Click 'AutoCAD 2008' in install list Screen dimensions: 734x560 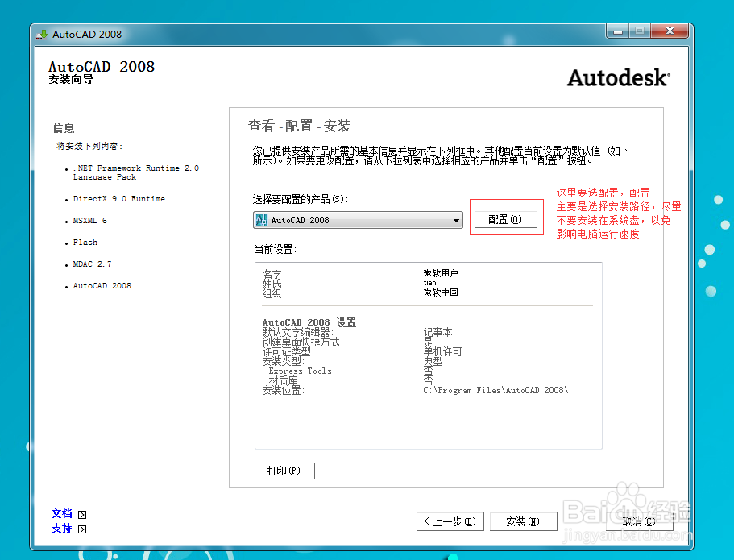point(102,285)
